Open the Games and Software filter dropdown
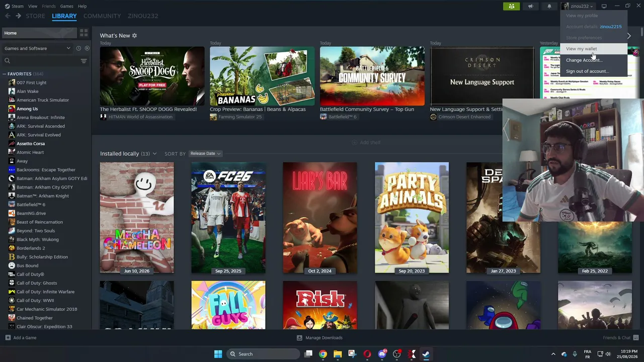Viewport: 644px width, 362px height. [x=37, y=48]
